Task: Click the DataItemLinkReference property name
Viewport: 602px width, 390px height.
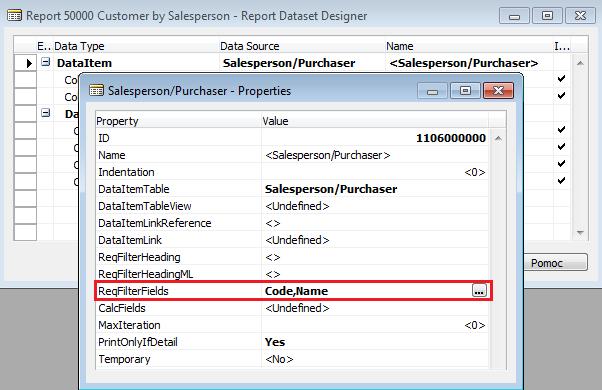Action: [155, 223]
